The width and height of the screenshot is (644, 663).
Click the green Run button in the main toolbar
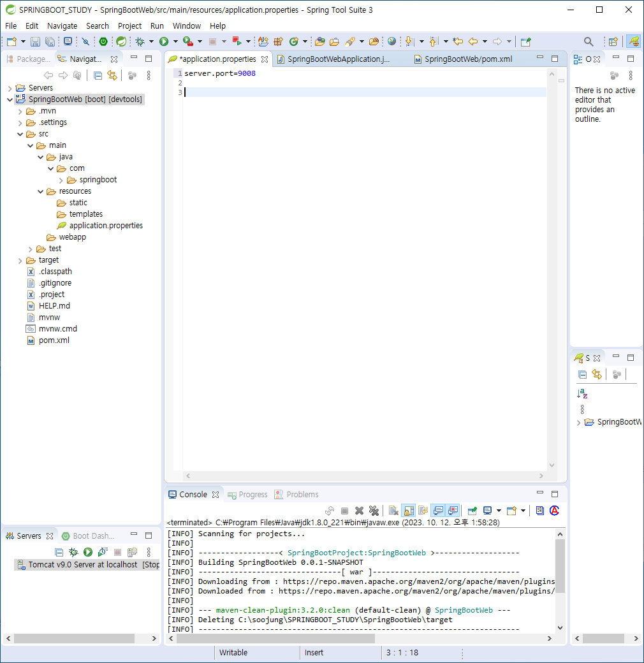[164, 41]
